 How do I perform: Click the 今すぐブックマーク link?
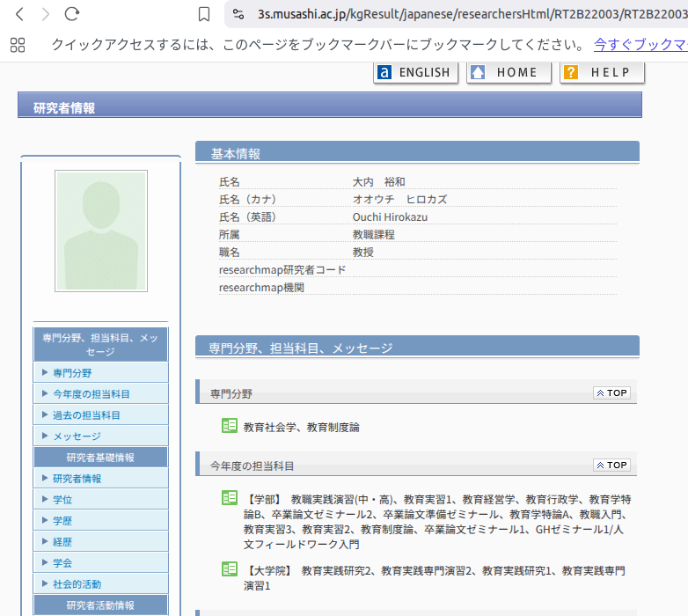tap(640, 45)
